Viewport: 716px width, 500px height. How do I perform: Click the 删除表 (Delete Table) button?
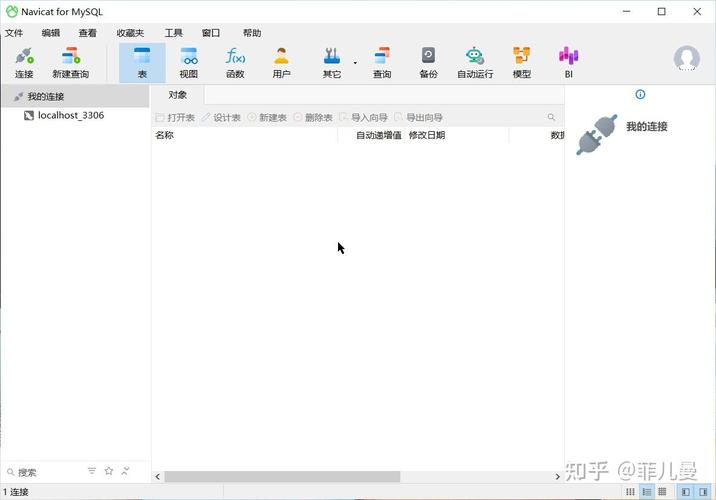(313, 117)
